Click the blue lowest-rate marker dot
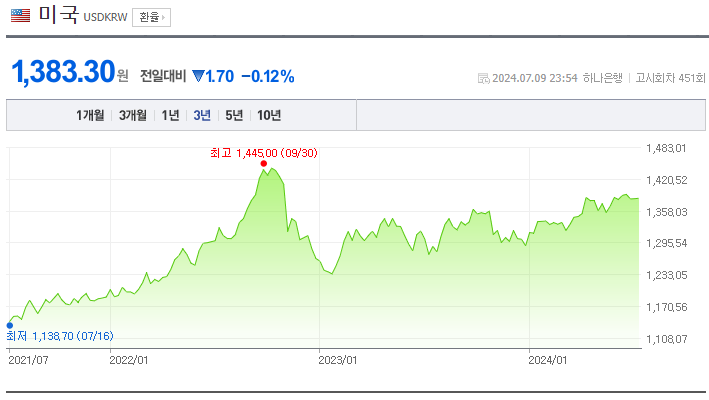This screenshot has height=400, width=709. (x=9, y=325)
